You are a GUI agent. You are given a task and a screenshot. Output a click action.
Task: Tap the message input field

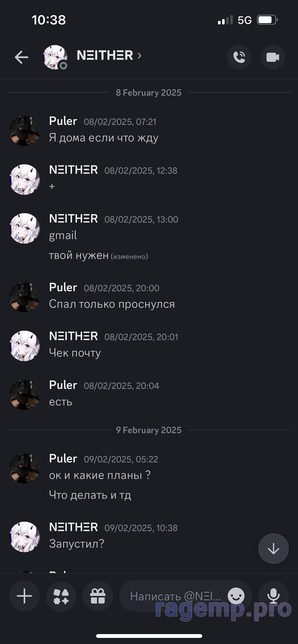tap(176, 596)
